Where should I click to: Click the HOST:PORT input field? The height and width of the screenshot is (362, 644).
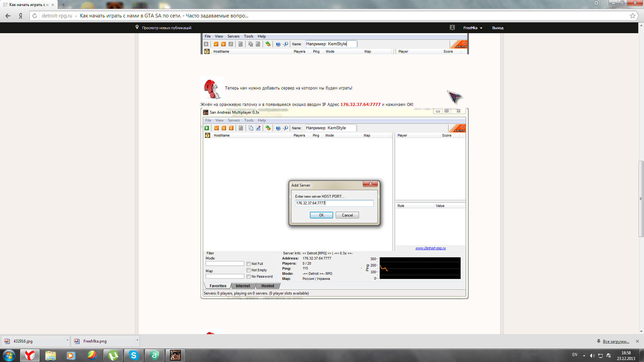point(334,203)
